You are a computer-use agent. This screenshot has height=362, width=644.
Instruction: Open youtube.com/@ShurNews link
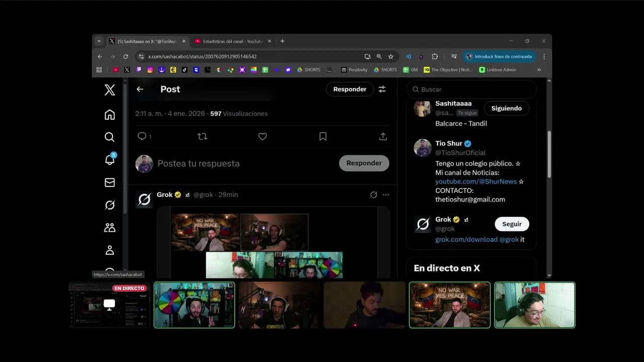point(476,182)
